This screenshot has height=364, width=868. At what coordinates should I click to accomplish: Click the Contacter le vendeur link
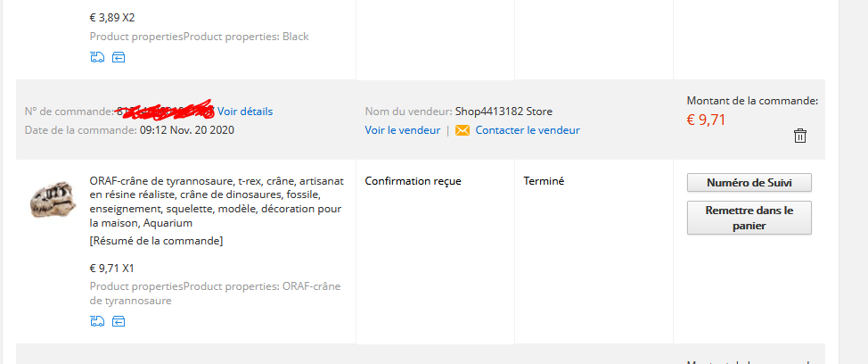click(528, 130)
